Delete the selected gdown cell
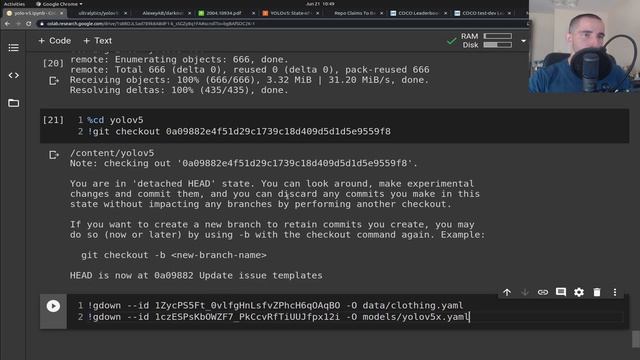640x360 pixels. coord(597,292)
